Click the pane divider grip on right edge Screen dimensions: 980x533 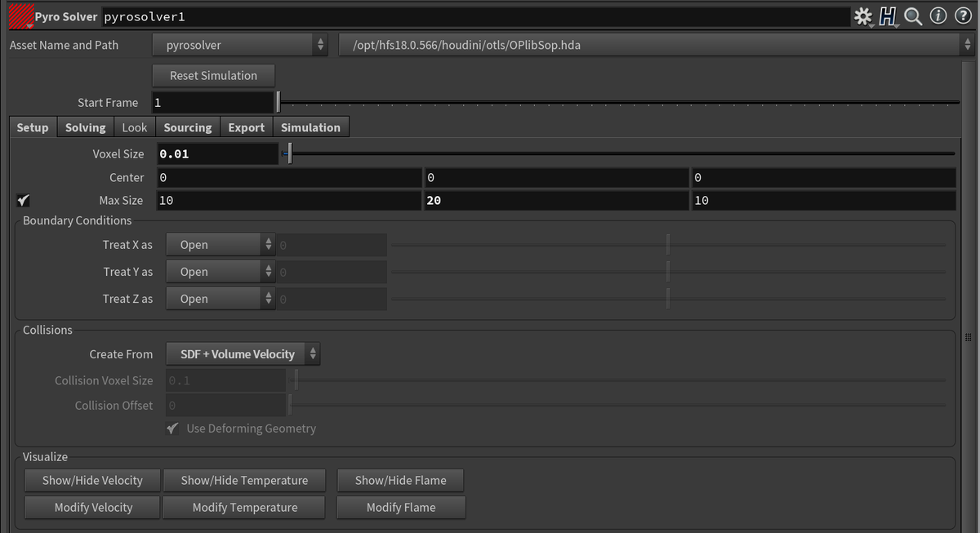[968, 336]
